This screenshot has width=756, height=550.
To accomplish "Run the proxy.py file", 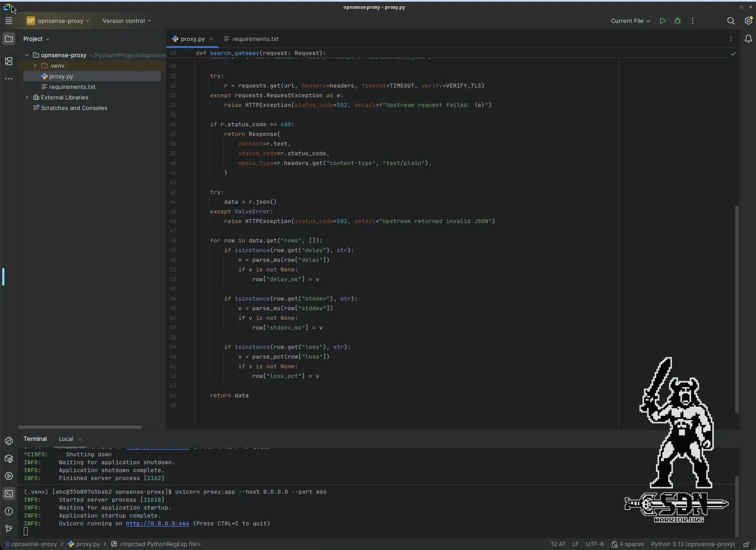I will click(663, 21).
